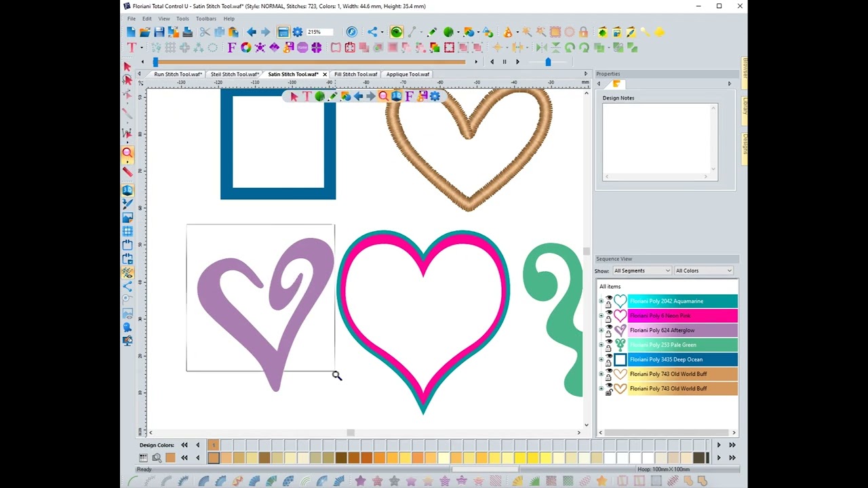Screen dimensions: 868x488
Task: Click the New design icon
Action: 132,32
